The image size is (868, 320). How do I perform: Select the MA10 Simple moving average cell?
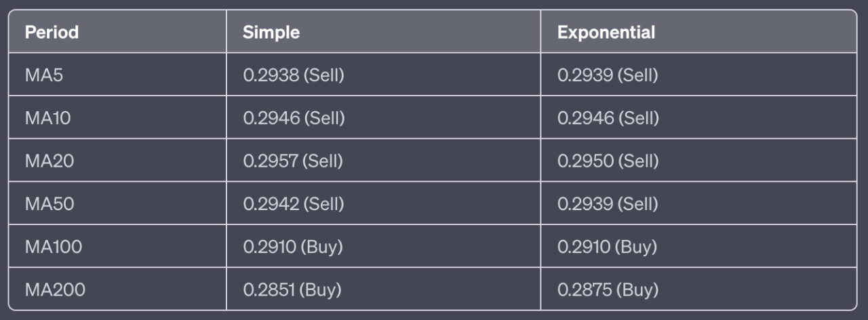click(294, 118)
